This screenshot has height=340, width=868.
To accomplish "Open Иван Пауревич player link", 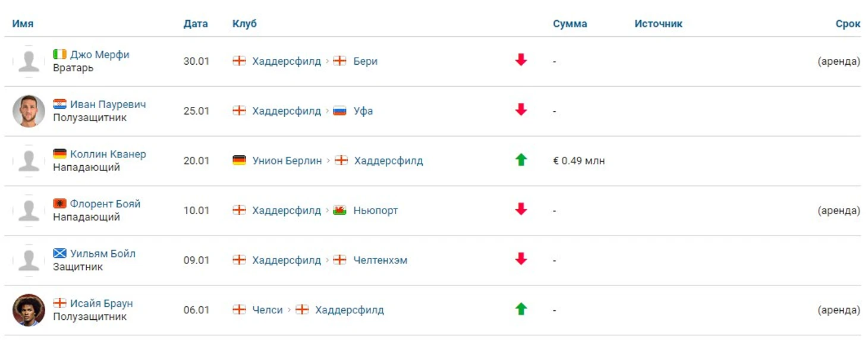I will [108, 104].
